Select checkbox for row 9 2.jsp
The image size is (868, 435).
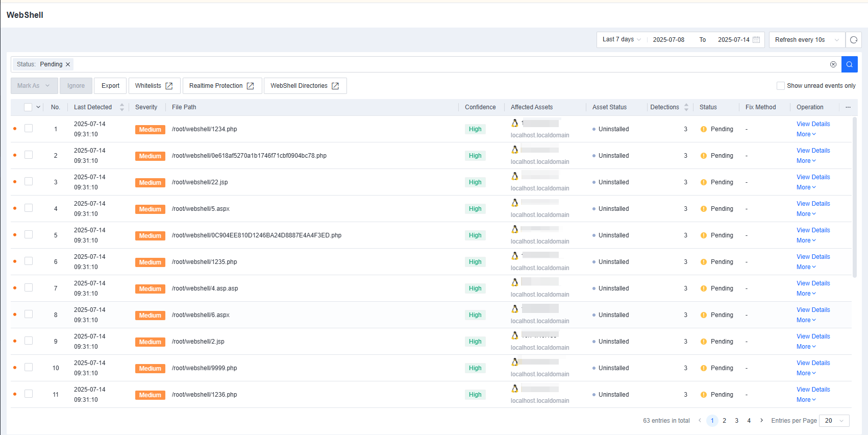point(29,341)
